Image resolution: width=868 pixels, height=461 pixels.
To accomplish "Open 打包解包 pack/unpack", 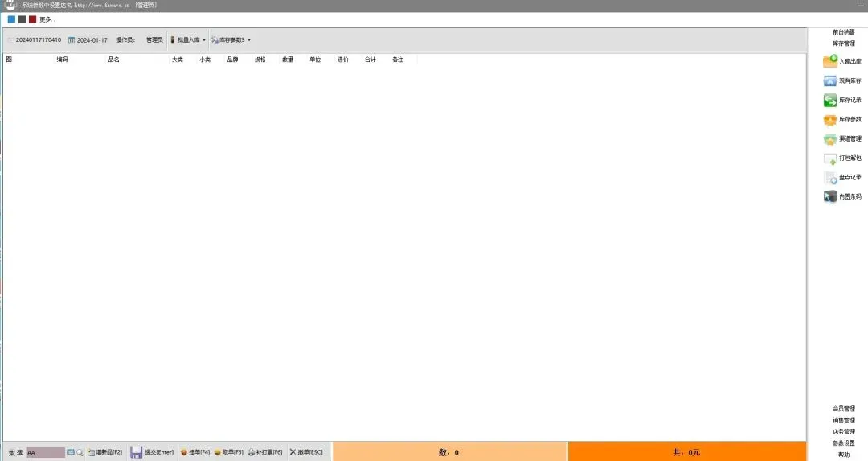I will 842,158.
